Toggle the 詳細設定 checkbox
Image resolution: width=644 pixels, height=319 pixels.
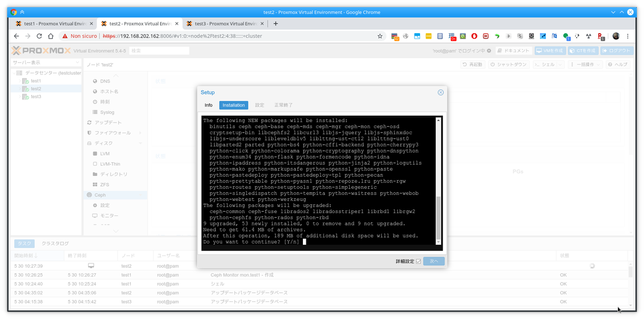tap(418, 261)
